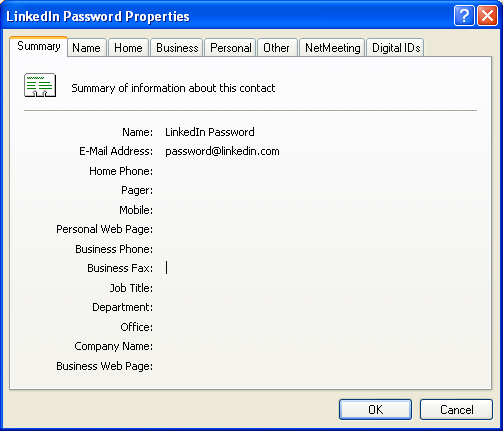Image resolution: width=503 pixels, height=431 pixels.
Task: Click the Cancel button
Action: [x=456, y=409]
